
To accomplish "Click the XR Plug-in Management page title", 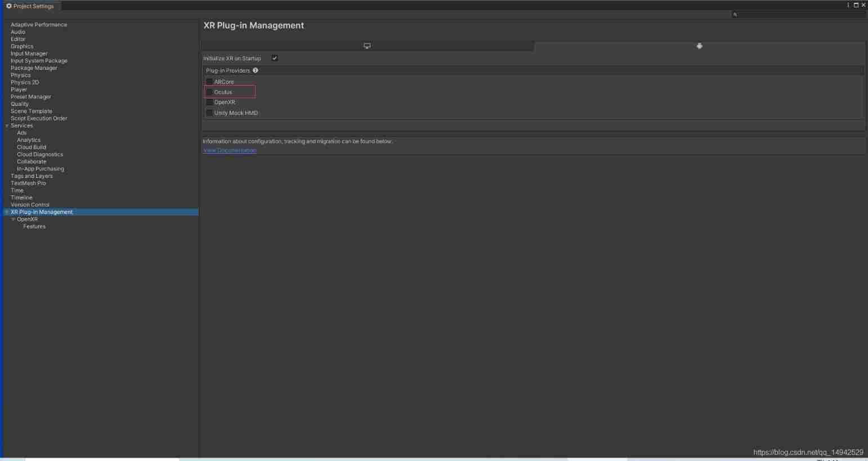I will (x=254, y=25).
